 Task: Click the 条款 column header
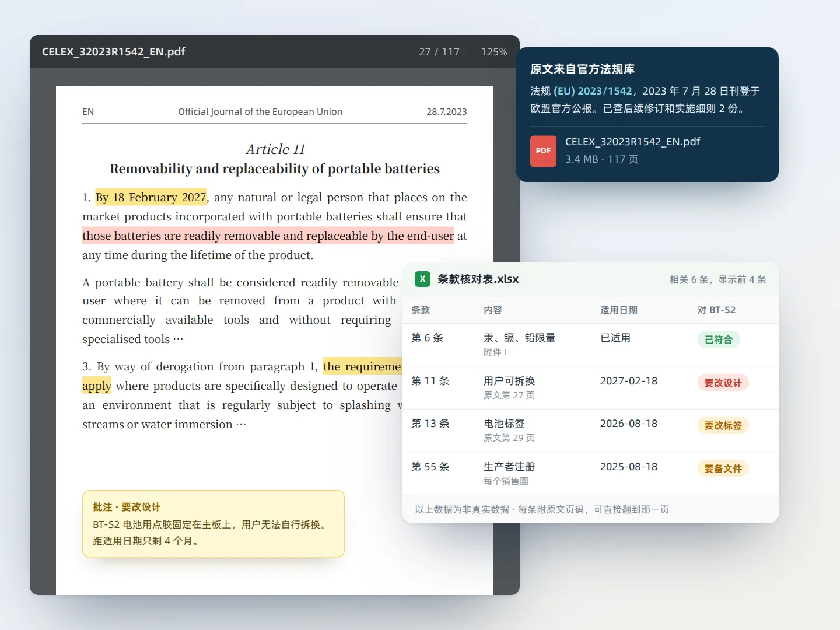pyautogui.click(x=421, y=310)
